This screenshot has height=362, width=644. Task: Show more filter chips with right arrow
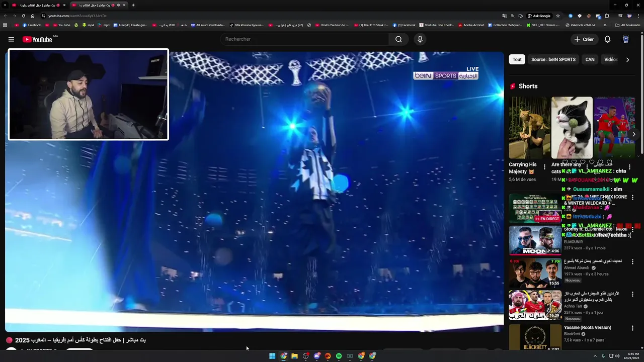pyautogui.click(x=627, y=59)
